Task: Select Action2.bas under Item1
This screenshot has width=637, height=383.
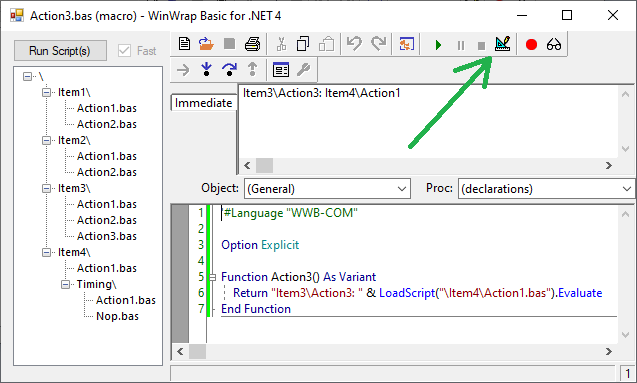Action: (x=107, y=124)
